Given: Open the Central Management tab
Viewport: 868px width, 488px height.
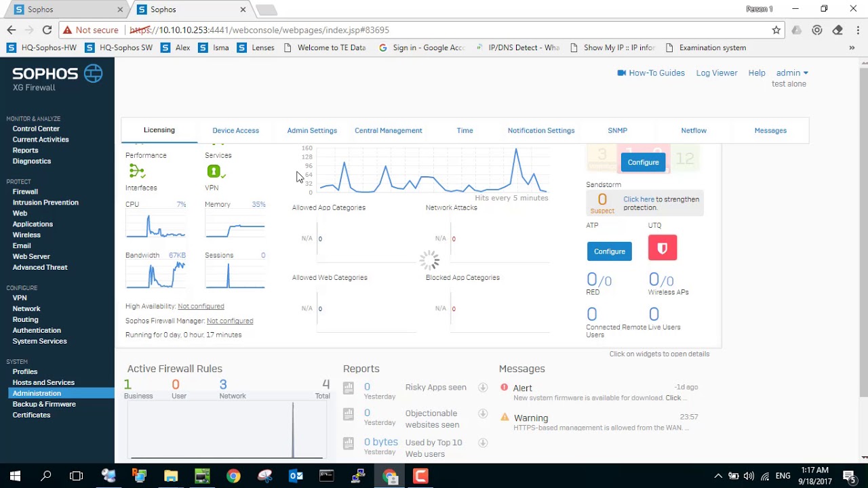Looking at the screenshot, I should (389, 130).
